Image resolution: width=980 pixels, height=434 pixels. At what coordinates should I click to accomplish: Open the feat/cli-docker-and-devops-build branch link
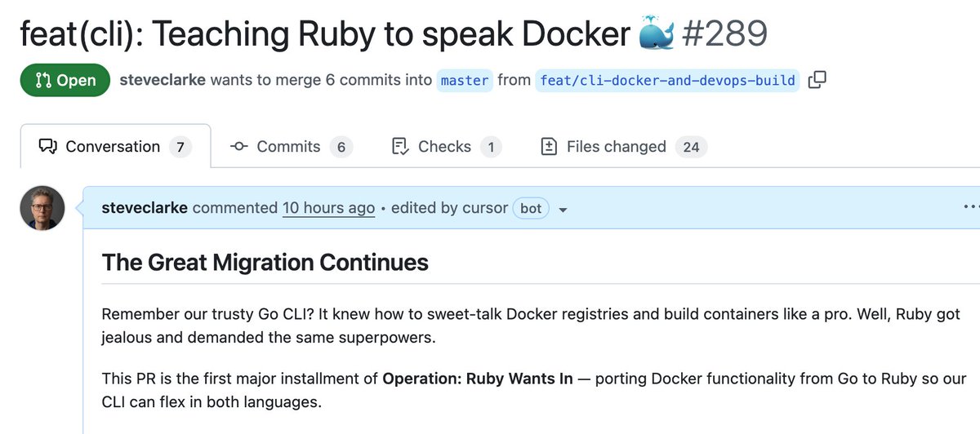[x=667, y=81]
